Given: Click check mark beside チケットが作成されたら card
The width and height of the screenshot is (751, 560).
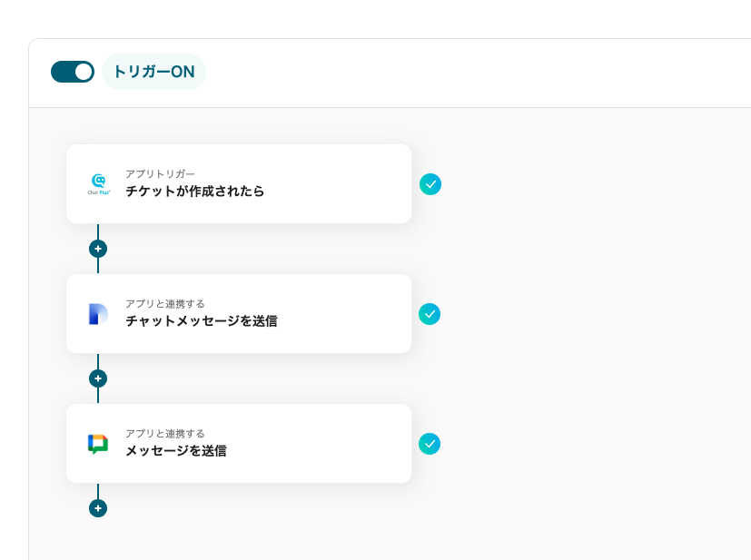Looking at the screenshot, I should (x=430, y=184).
